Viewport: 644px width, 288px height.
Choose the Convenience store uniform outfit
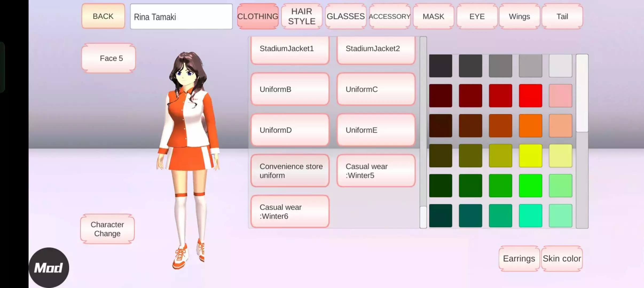click(290, 171)
